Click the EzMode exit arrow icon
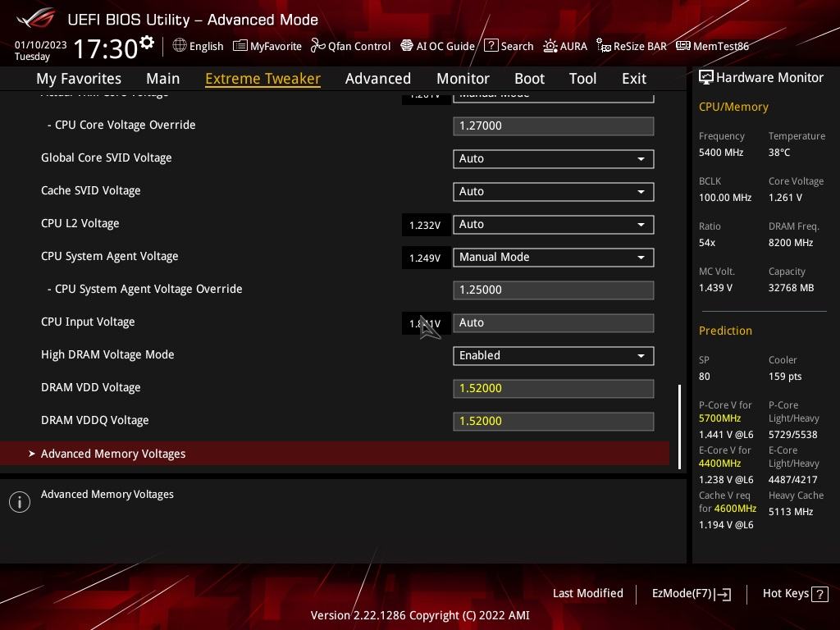The image size is (840, 630). click(x=723, y=594)
